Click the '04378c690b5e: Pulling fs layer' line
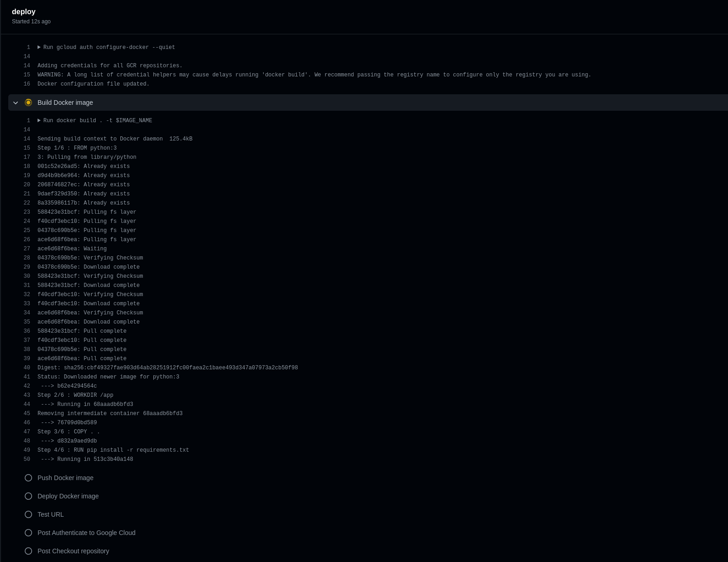The height and width of the screenshot is (562, 728). pyautogui.click(x=87, y=230)
